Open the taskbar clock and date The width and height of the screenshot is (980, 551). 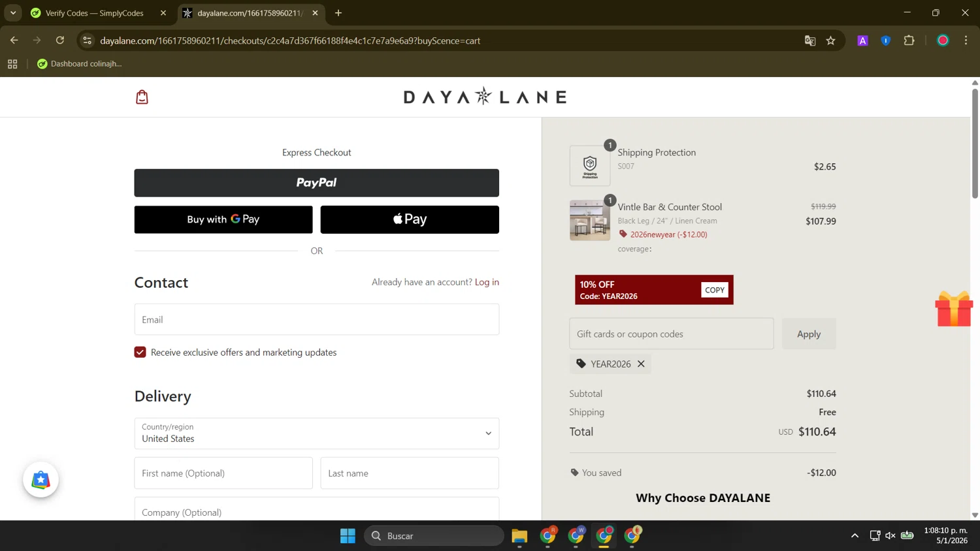[x=945, y=535]
